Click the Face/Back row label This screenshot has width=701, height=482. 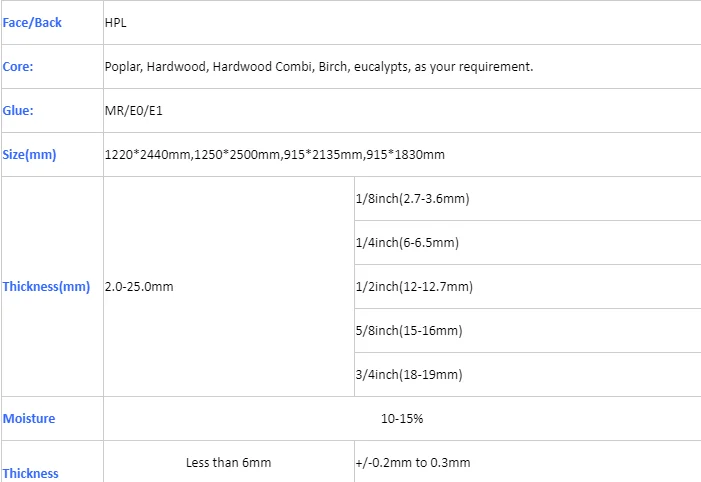(32, 23)
